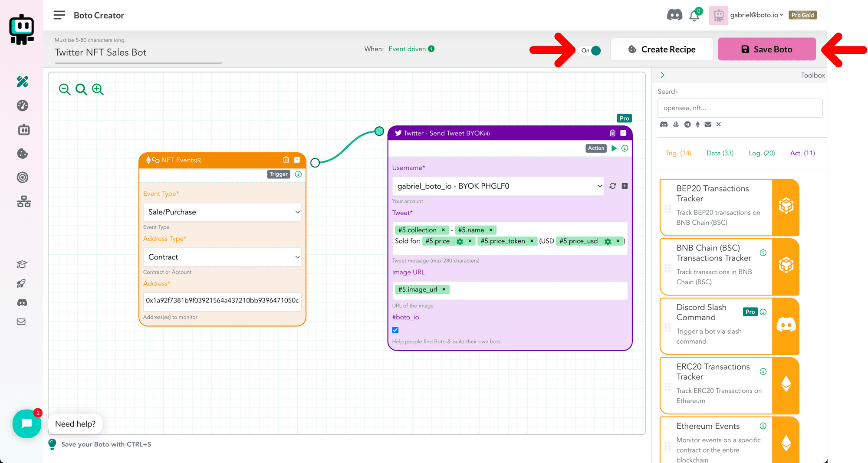
Task: Add a new Twitter account with plus icon
Action: [x=625, y=186]
